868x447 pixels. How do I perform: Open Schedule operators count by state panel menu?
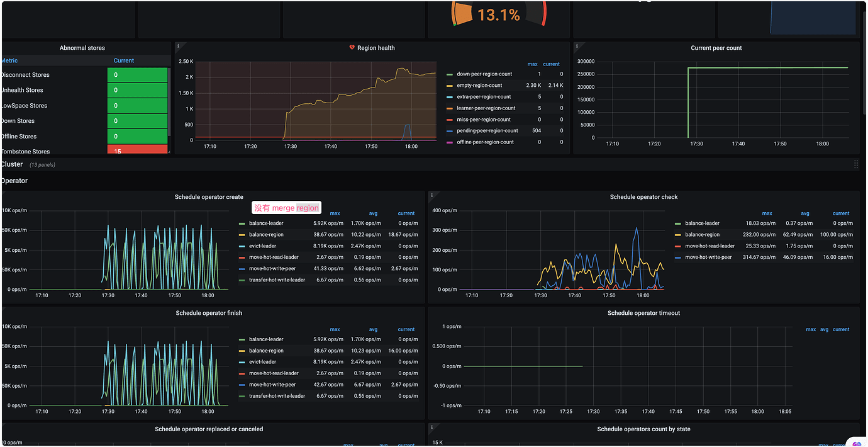643,429
